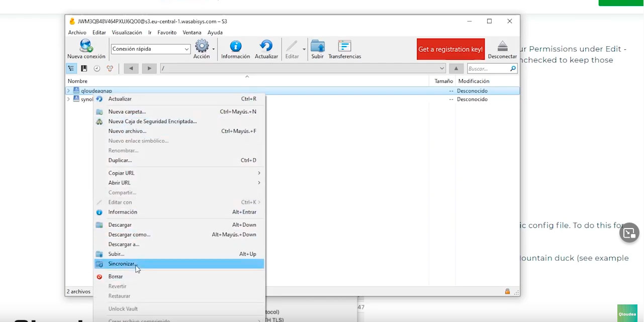Expand the synol bucket tree row
The width and height of the screenshot is (644, 322).
coord(68,99)
